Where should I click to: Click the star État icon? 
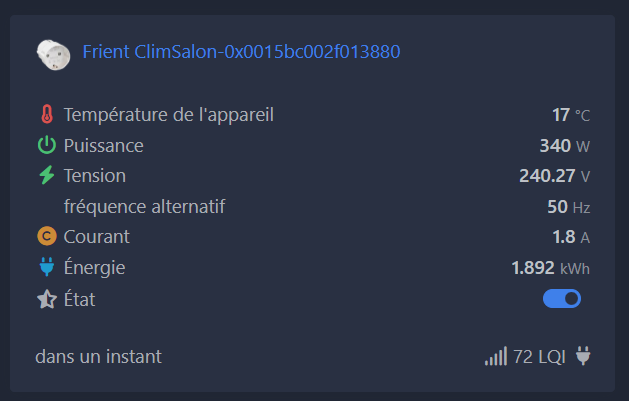46,299
